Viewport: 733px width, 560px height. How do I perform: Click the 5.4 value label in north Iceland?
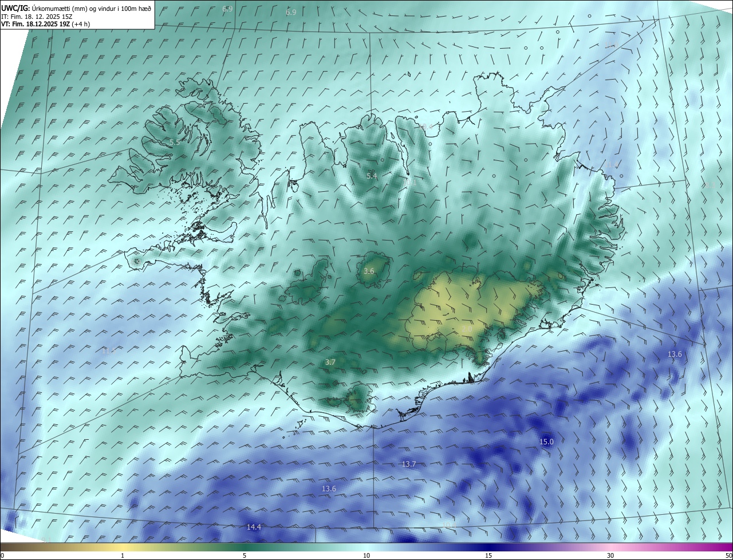tap(372, 176)
